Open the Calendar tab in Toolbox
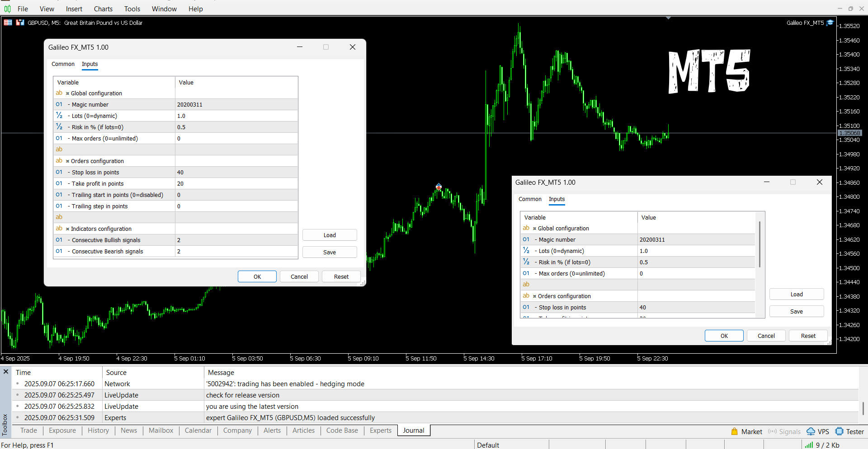The image size is (868, 449). pos(198,430)
